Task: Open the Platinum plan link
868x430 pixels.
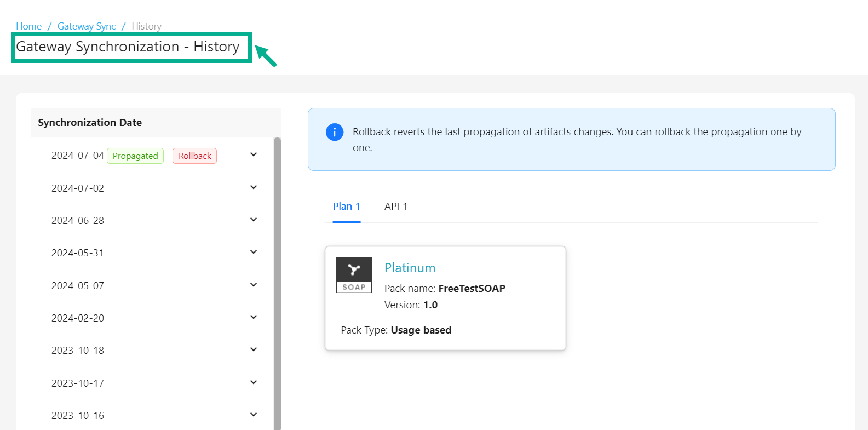Action: coord(410,268)
